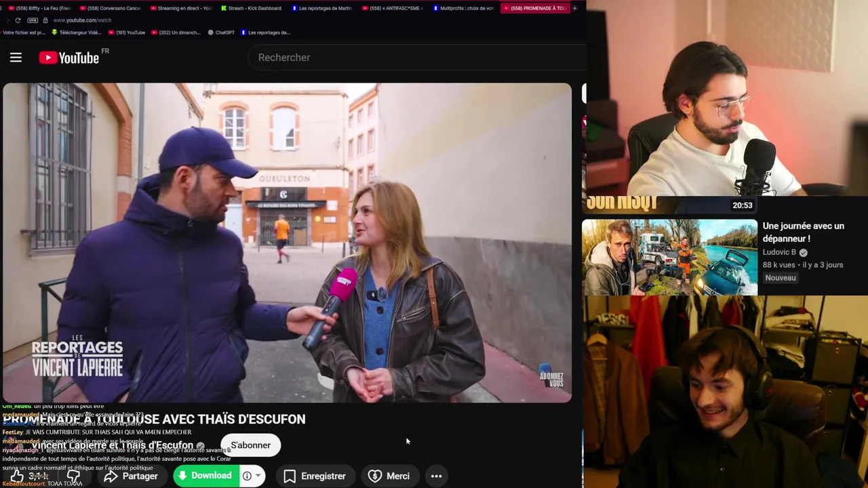Open the 'Votre fichier est pr...' bookmark
Viewport: 868px width, 488px height.
click(x=23, y=33)
